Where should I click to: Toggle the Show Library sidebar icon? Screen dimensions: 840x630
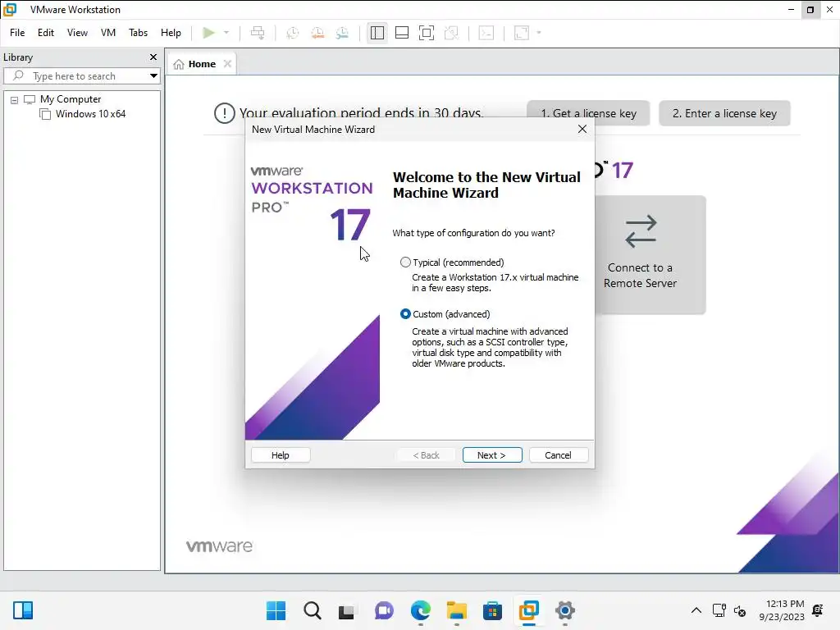[x=377, y=33]
